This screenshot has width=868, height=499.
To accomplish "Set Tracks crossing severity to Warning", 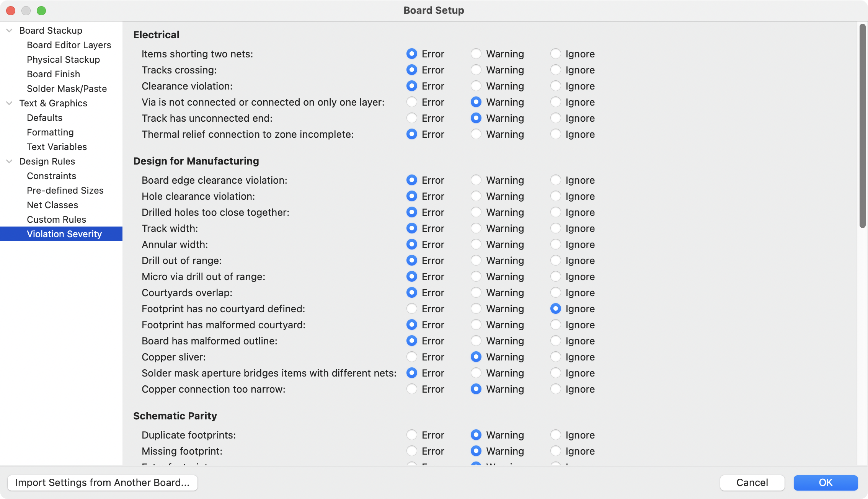I will 476,70.
